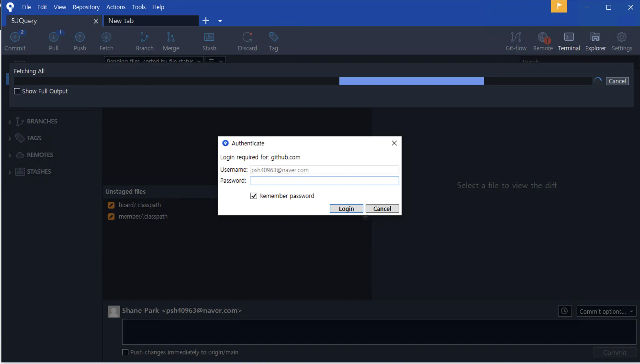Click the Password input field
The height and width of the screenshot is (364, 640).
(324, 181)
